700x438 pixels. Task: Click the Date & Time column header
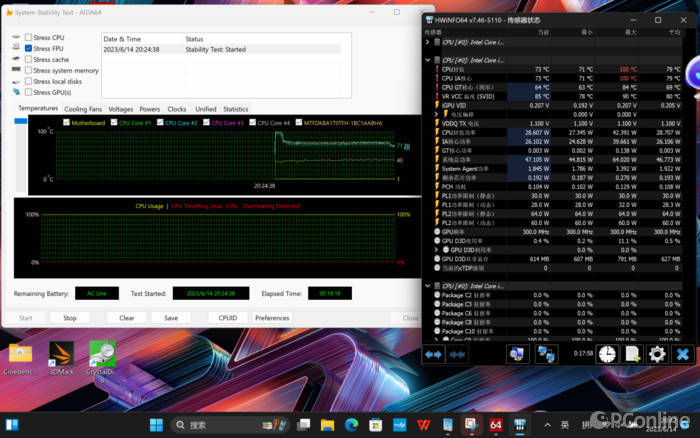[x=122, y=39]
